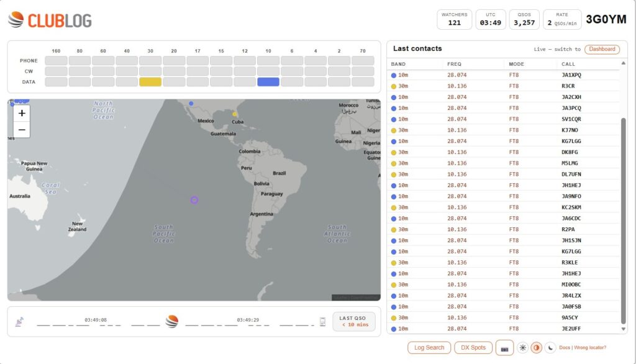This screenshot has width=636, height=364.
Task: Click the 03:49:08 timeline timestamp
Action: (x=96, y=320)
